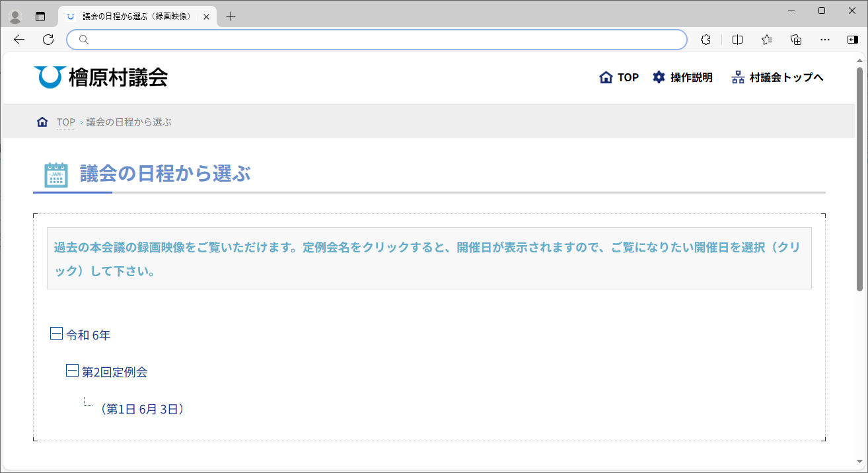Click the search icon in address bar
This screenshot has width=868, height=473.
click(x=83, y=40)
